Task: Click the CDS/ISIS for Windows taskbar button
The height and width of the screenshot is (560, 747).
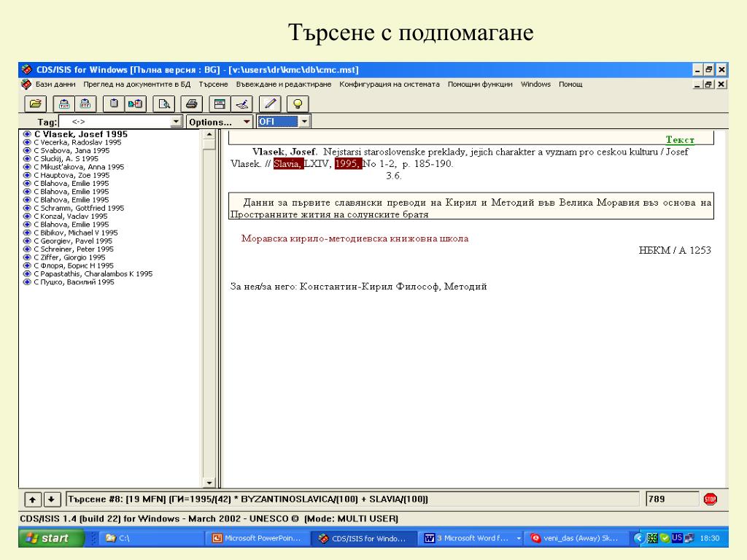Action: [364, 538]
